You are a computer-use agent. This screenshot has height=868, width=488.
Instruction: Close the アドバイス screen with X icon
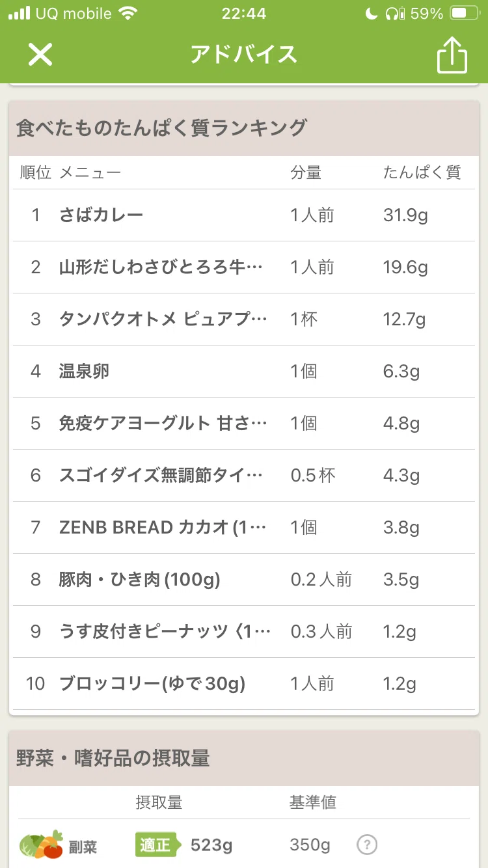(x=40, y=55)
